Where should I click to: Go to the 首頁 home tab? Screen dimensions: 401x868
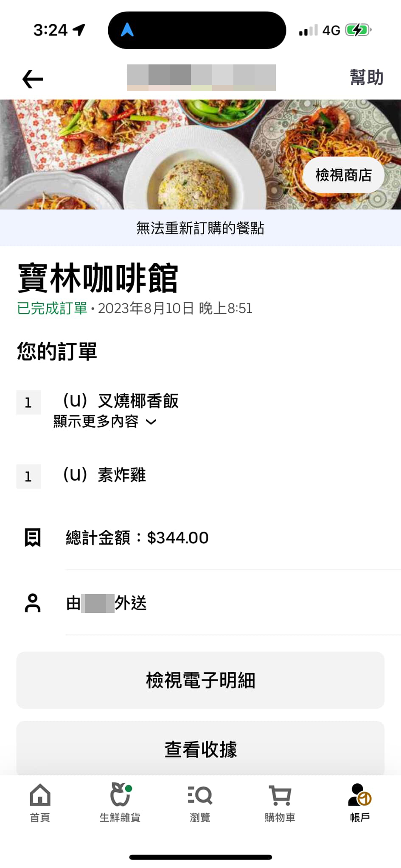click(x=40, y=802)
